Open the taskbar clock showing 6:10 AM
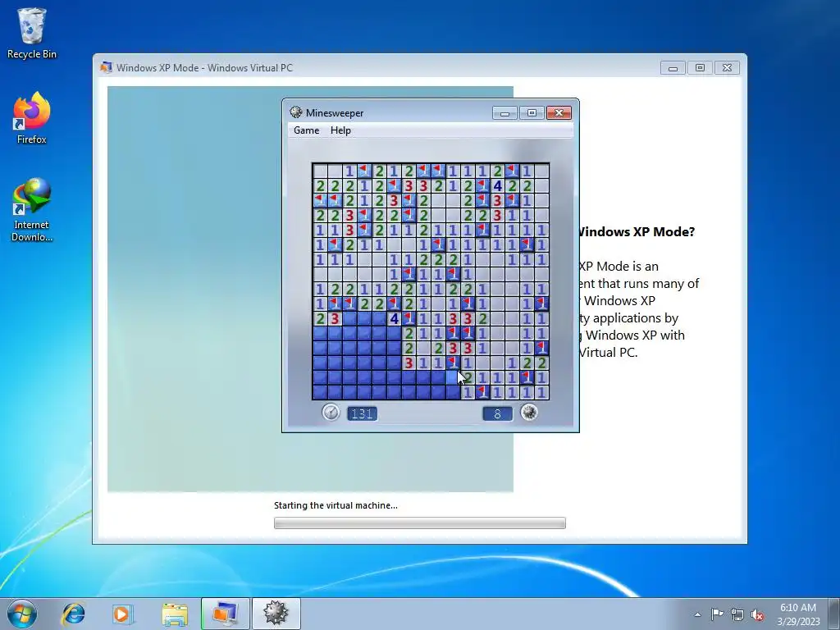The image size is (840, 630). coord(798,614)
